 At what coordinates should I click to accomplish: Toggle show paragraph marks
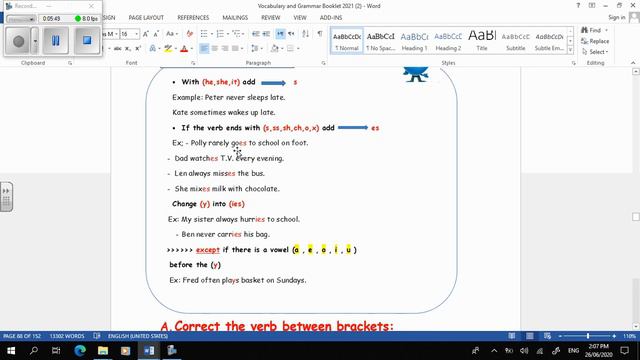pyautogui.click(x=320, y=34)
